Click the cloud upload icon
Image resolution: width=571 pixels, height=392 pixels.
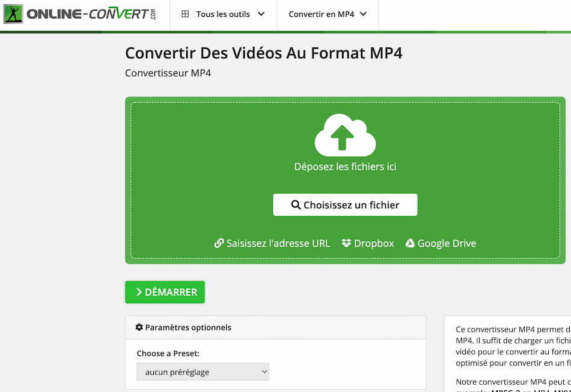click(345, 135)
